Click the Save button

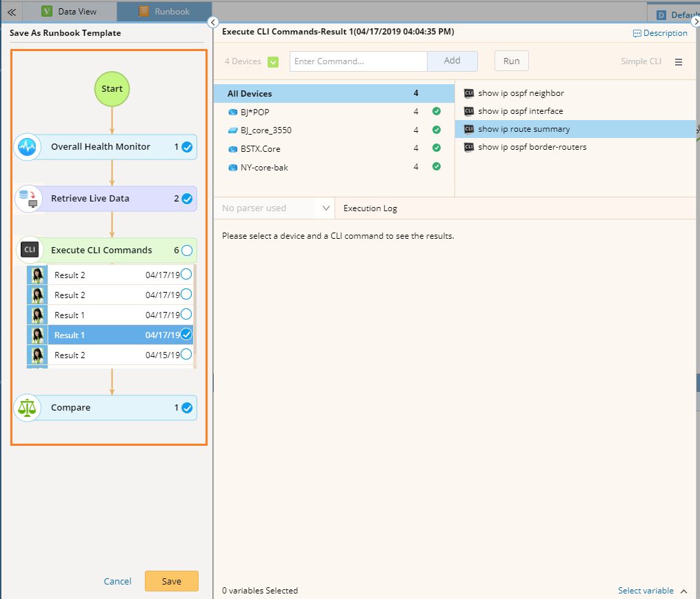click(172, 581)
